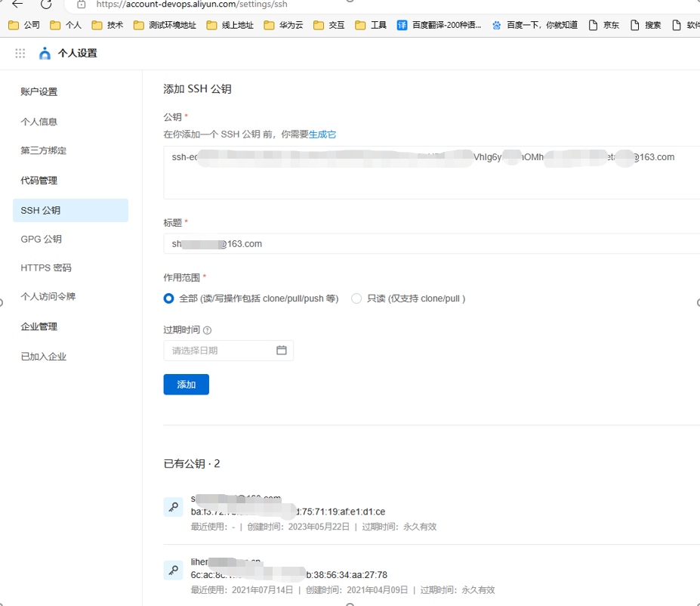Open the app grid launcher icon
Image resolution: width=700 pixels, height=606 pixels.
tap(20, 53)
